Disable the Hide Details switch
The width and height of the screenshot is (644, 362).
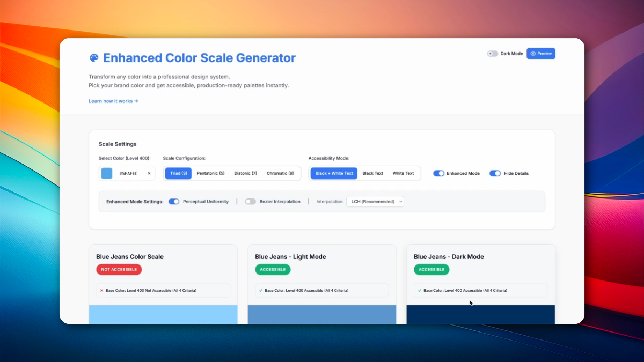coord(495,173)
